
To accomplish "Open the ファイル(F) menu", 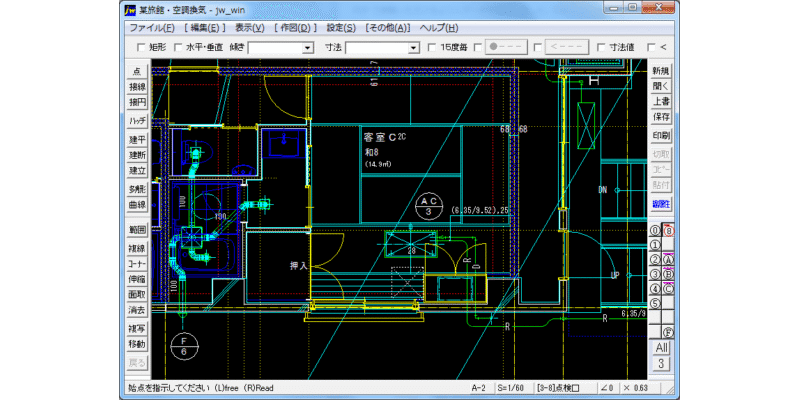I will [x=152, y=28].
